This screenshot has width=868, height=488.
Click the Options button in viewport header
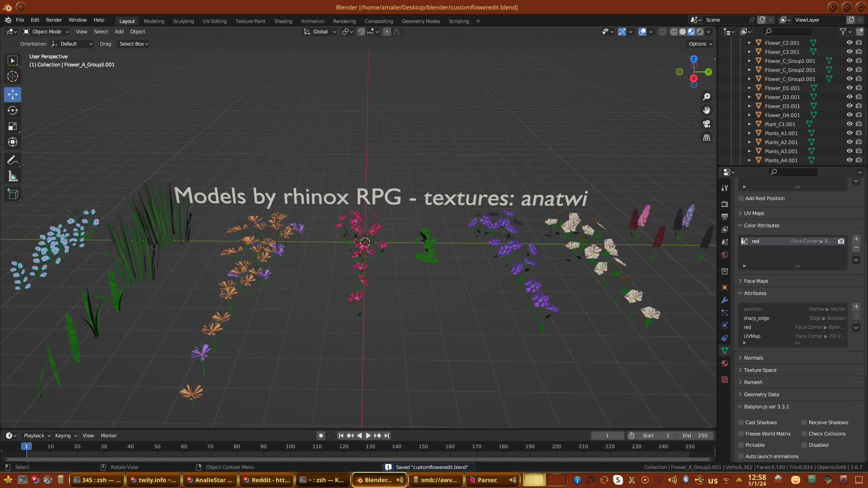700,44
